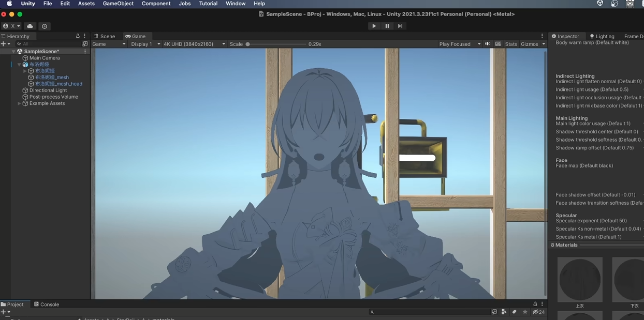Toggle the Stats overlay button

(x=511, y=44)
